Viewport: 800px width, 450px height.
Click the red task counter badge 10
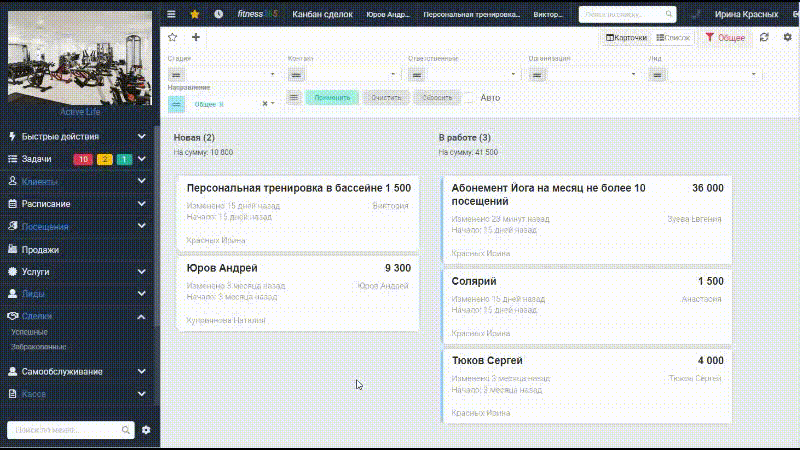pos(83,159)
